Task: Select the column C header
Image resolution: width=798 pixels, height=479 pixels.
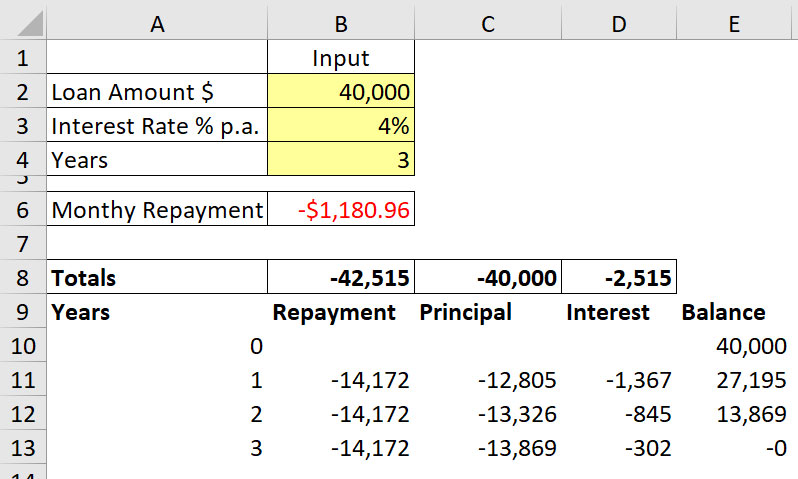Action: coord(488,22)
